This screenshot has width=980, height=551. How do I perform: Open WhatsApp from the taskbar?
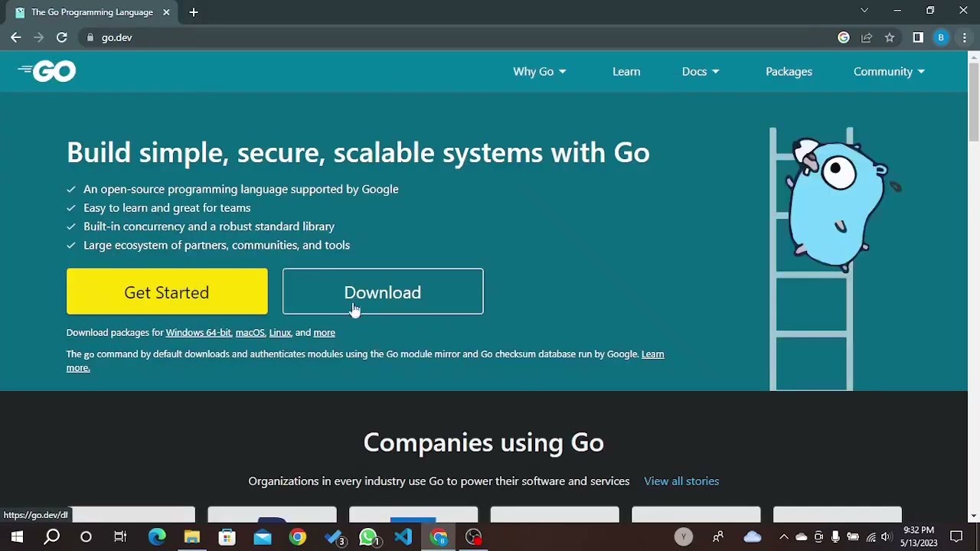(x=368, y=537)
